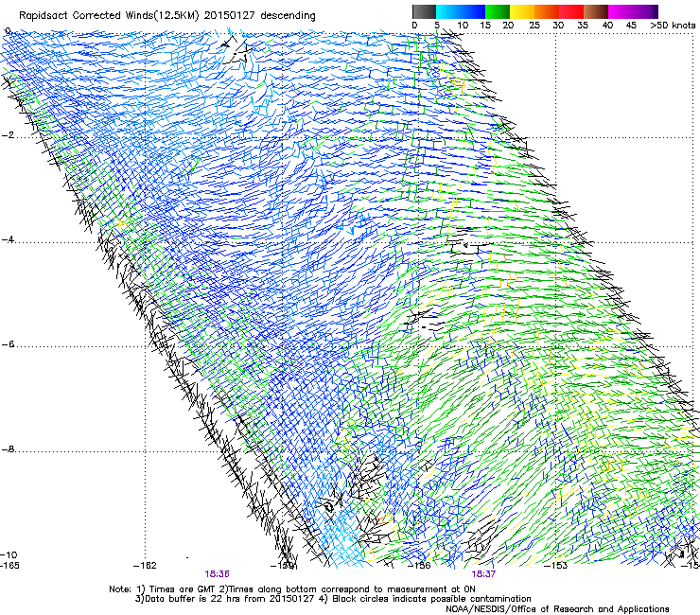
Task: Click the '>50 knots' legend label
Action: (x=673, y=26)
